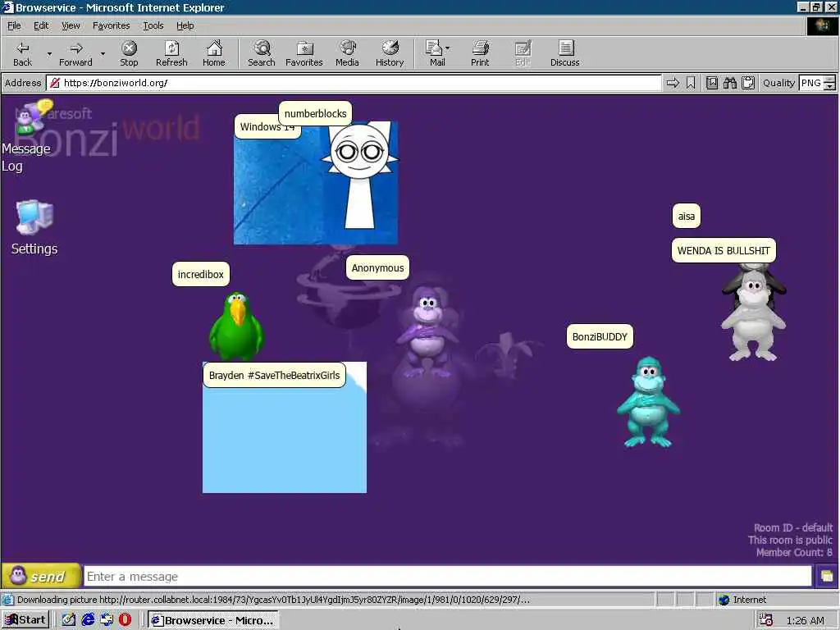This screenshot has width=840, height=630.
Task: Click the green parrot incredibox character
Action: click(x=236, y=326)
